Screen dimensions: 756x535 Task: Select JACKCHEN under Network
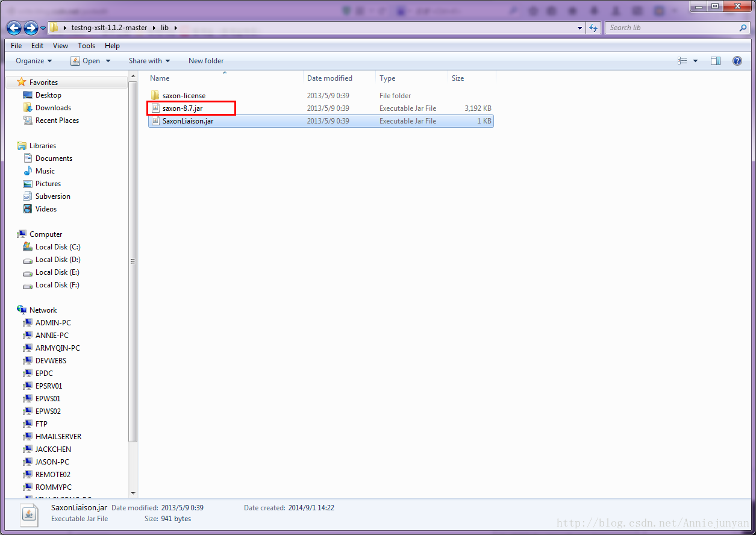pos(53,449)
